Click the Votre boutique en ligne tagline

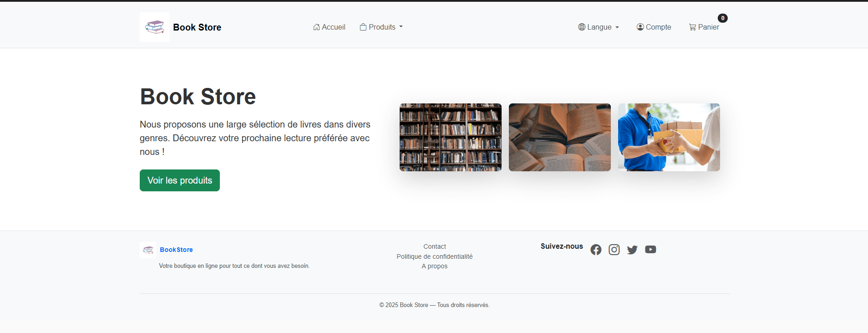(234, 266)
